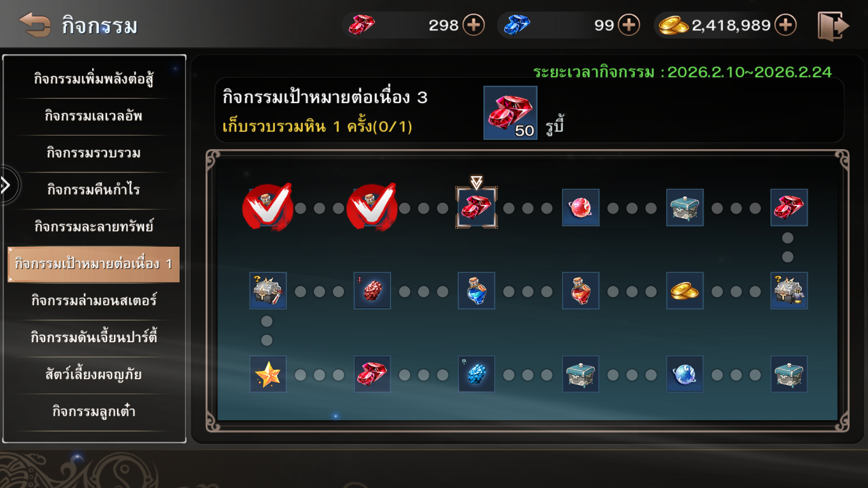Add more red rubies with plus button
The width and height of the screenshot is (868, 488).
474,25
